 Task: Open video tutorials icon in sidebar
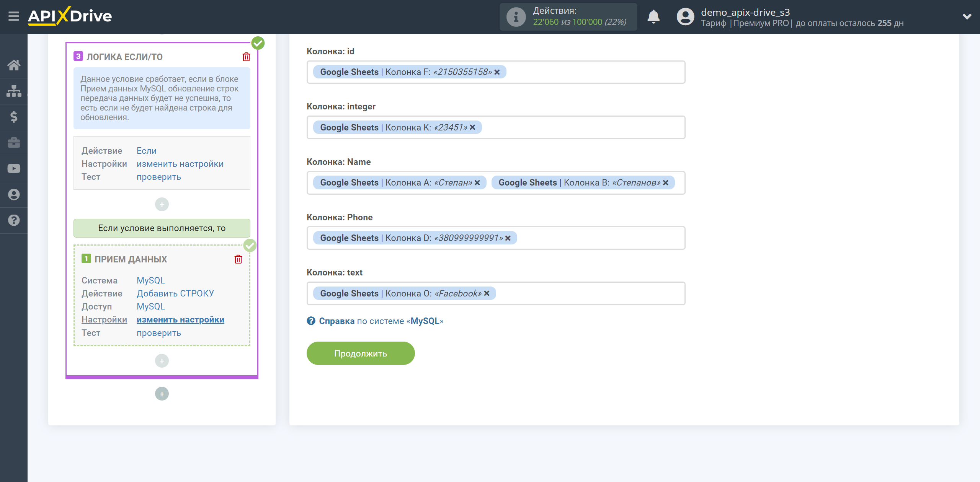(14, 169)
